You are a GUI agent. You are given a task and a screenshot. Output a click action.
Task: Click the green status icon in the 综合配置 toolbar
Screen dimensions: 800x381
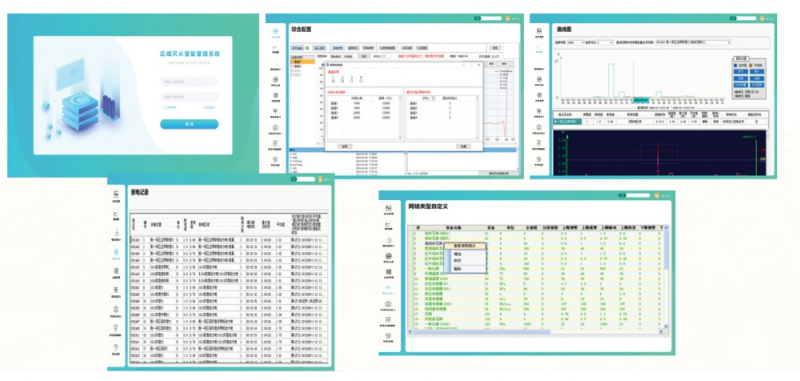[307, 47]
